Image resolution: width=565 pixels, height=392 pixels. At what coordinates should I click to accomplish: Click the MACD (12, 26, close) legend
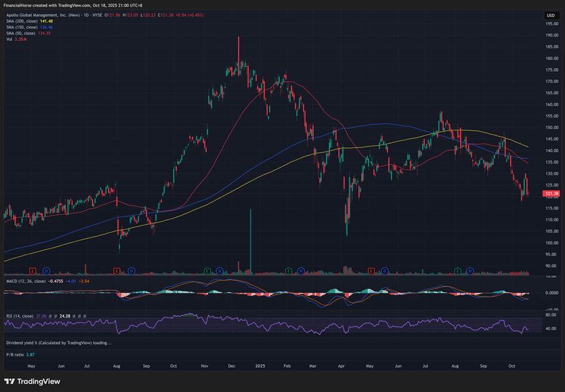point(26,282)
